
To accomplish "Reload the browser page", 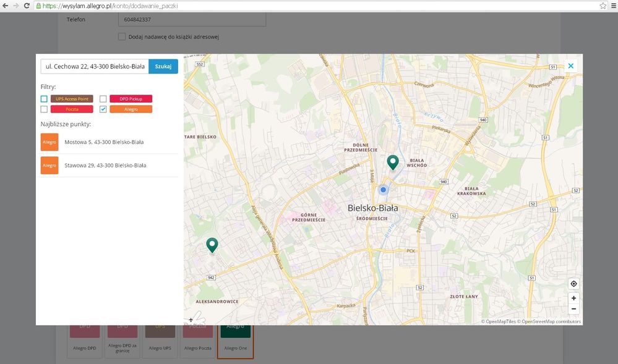I will click(27, 6).
